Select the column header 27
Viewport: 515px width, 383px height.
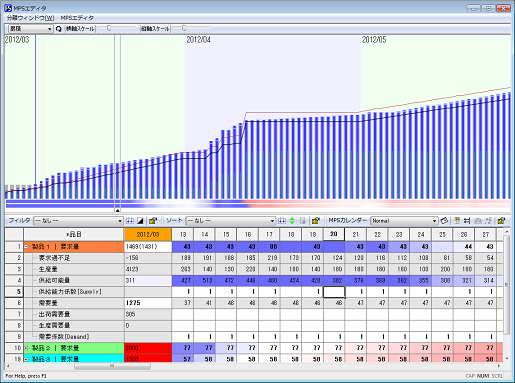[486, 234]
